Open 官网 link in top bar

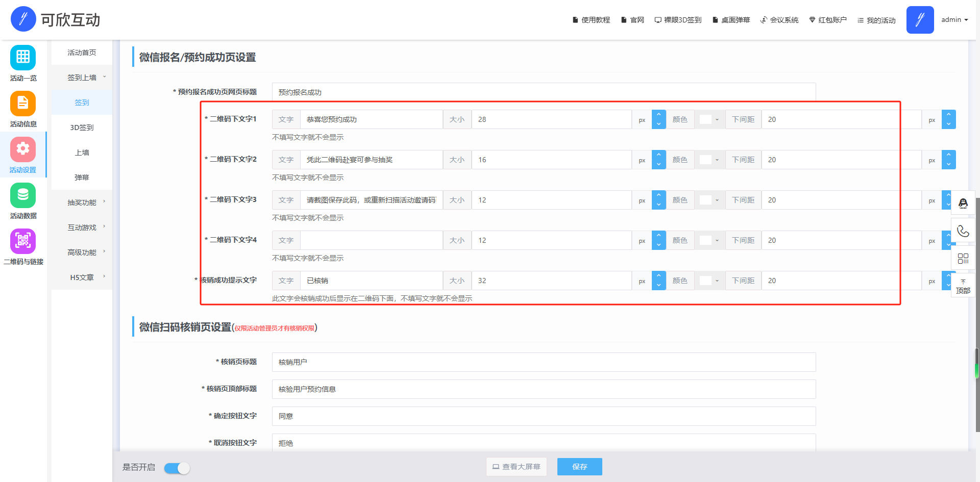[x=632, y=20]
